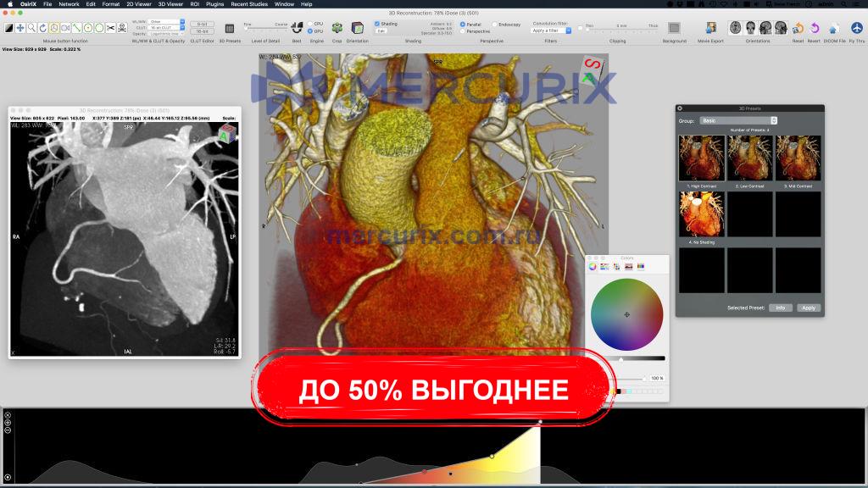Image resolution: width=868 pixels, height=488 pixels.
Task: Set the right sagittal orientation head icon
Action: [x=781, y=28]
